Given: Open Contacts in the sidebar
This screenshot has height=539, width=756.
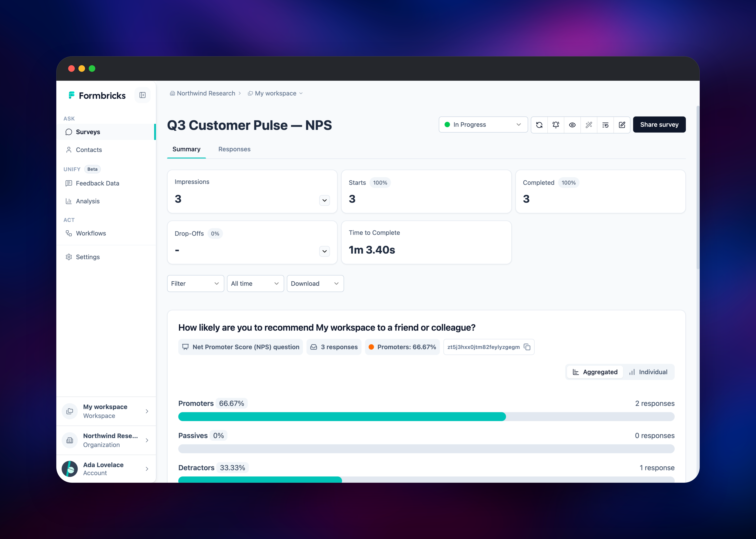Looking at the screenshot, I should point(106,150).
